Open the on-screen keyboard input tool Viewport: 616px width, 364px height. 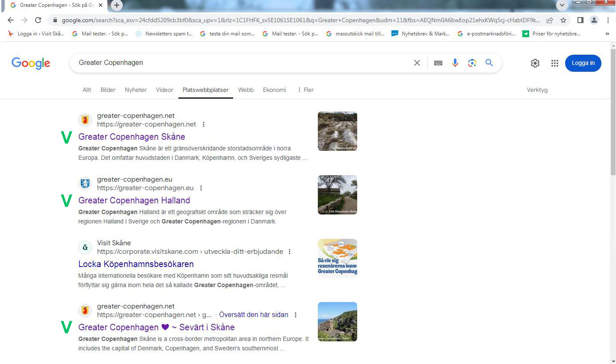pos(438,63)
